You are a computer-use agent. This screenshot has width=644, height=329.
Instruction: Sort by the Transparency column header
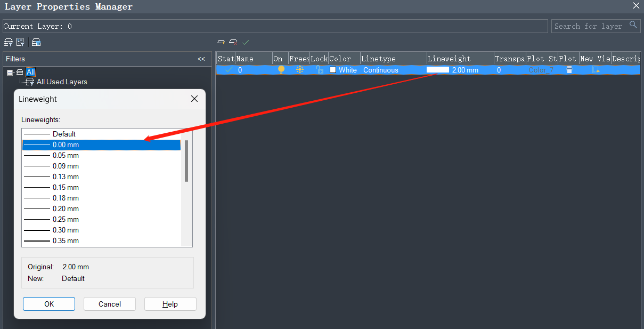coord(510,59)
